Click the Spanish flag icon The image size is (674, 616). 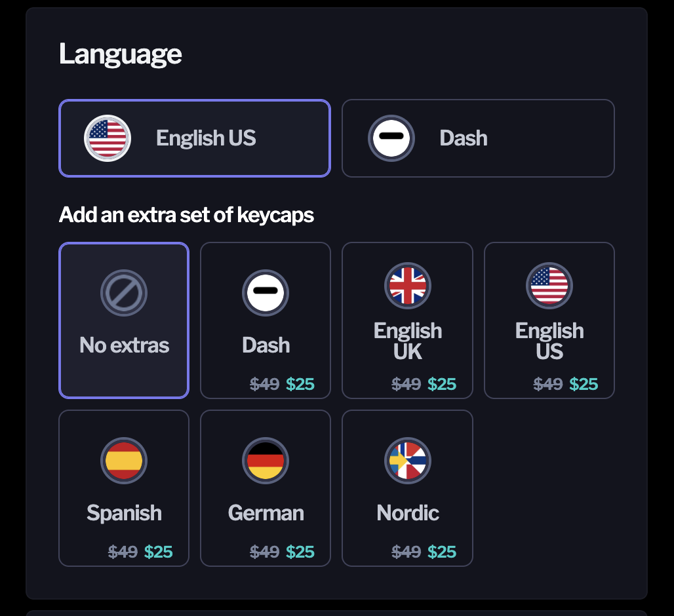[124, 461]
